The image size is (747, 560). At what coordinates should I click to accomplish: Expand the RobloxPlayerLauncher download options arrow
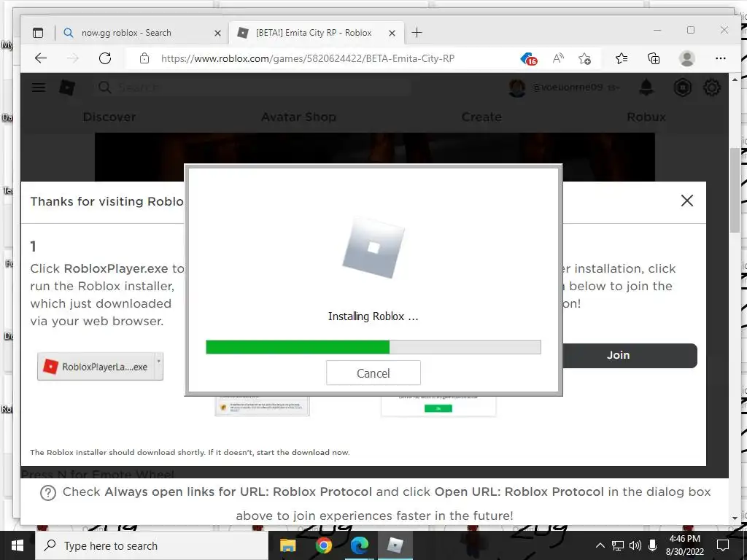(158, 366)
